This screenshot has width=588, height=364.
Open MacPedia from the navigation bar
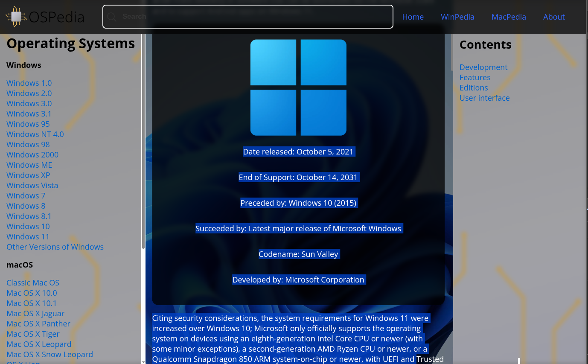tap(509, 17)
